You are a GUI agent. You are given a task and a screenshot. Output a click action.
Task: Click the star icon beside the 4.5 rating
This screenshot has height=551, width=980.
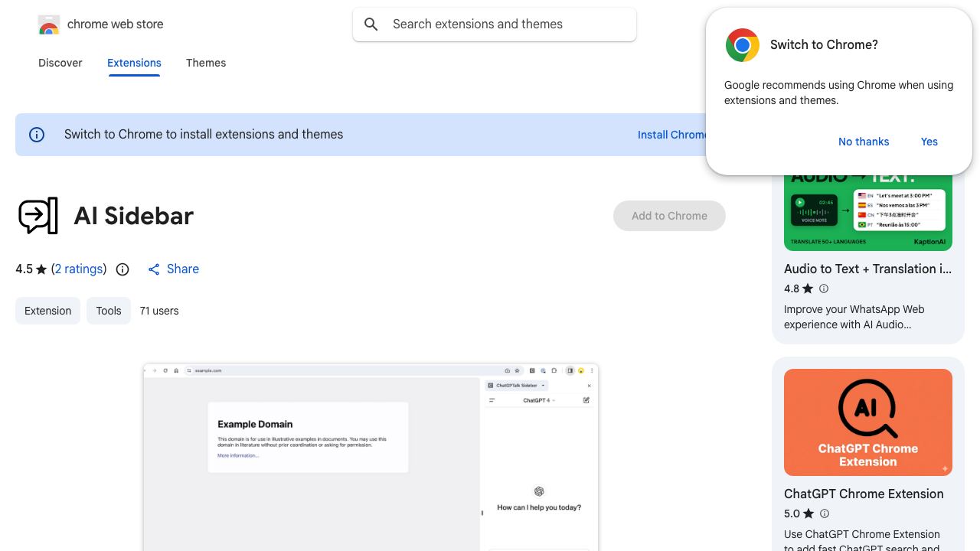[x=41, y=269]
